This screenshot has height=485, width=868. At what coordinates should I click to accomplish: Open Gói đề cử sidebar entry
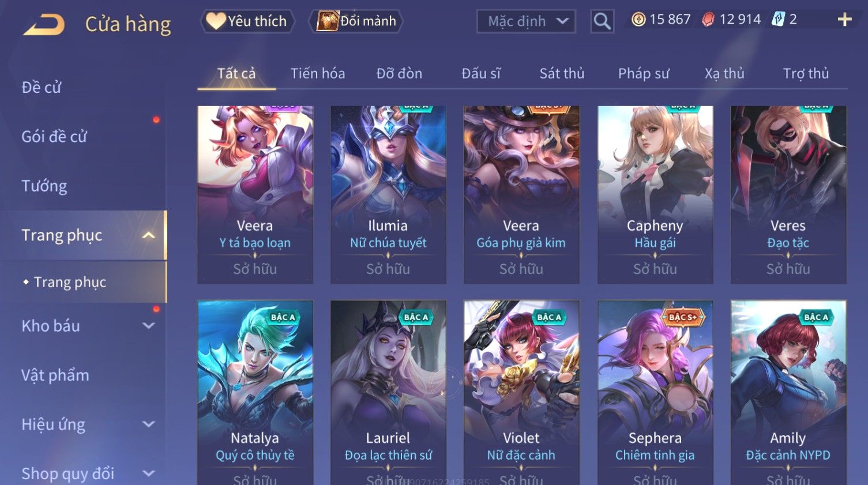[54, 137]
